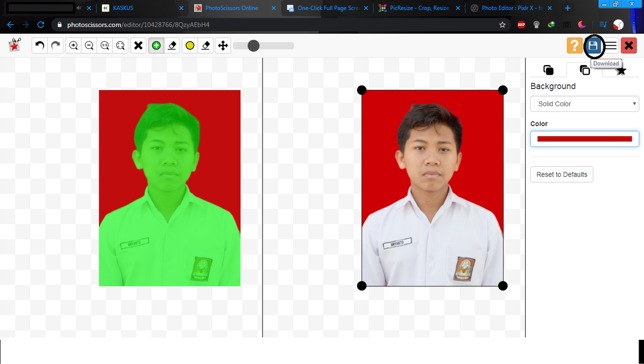Select the yellow marker tool
This screenshot has width=644, height=364.
[190, 46]
